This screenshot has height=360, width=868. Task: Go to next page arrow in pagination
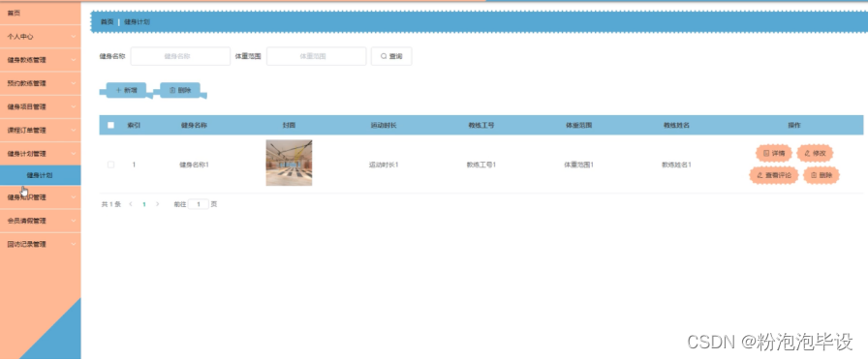[x=157, y=204]
